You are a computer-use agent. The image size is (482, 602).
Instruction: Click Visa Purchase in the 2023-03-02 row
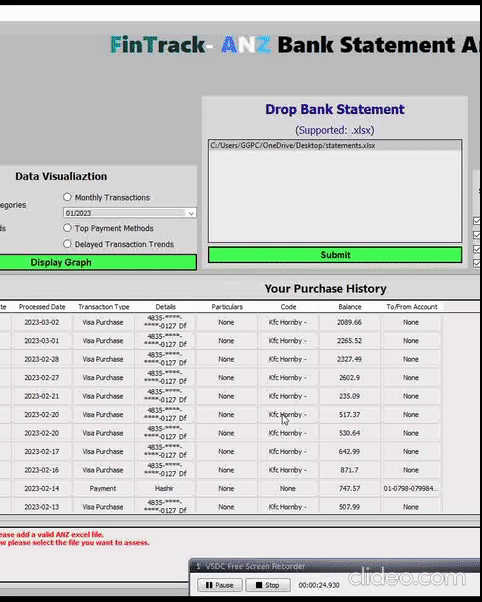[x=103, y=322]
